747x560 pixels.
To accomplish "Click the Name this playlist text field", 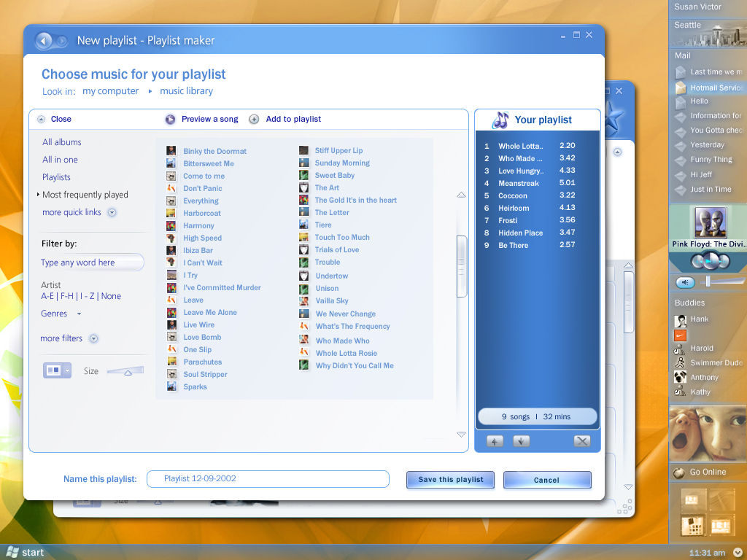I will (x=268, y=479).
